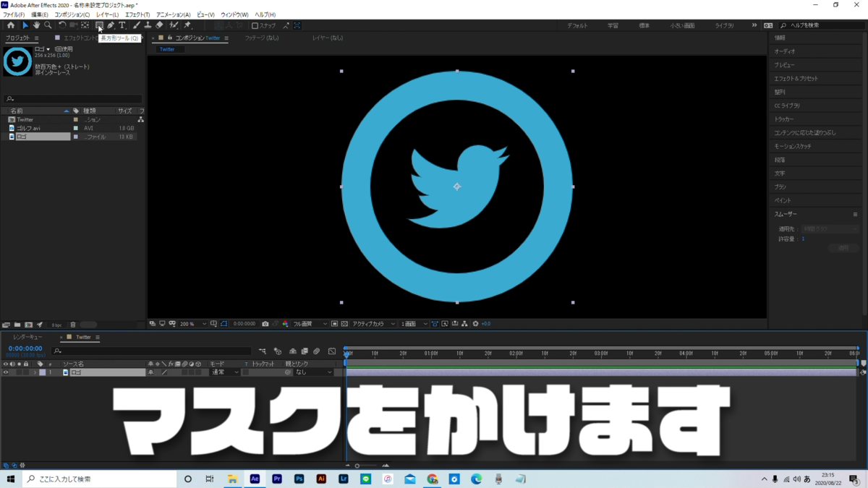
Task: Open the トラッカー panel
Action: tap(784, 119)
